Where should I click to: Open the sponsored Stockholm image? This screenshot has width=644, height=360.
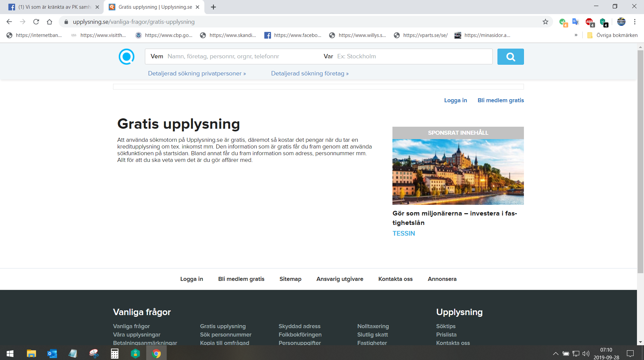pyautogui.click(x=458, y=172)
